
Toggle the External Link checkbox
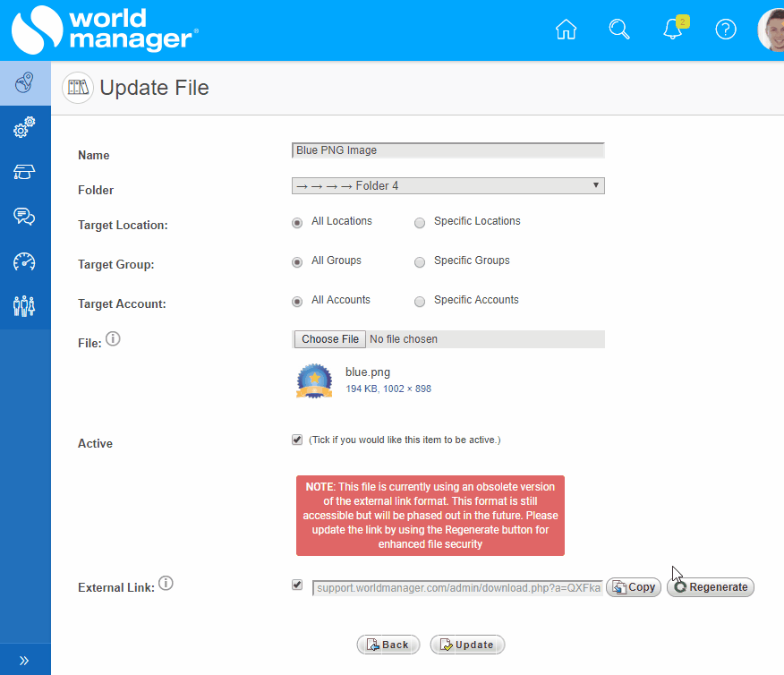click(297, 585)
